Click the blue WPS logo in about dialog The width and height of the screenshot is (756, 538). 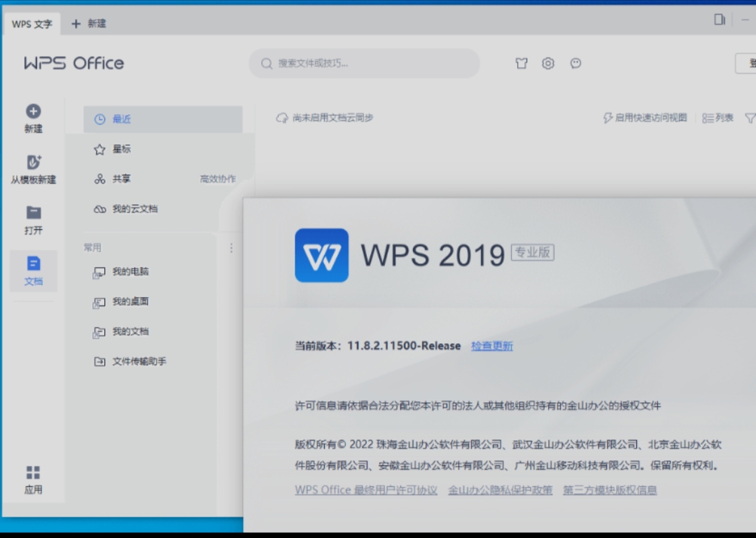321,255
